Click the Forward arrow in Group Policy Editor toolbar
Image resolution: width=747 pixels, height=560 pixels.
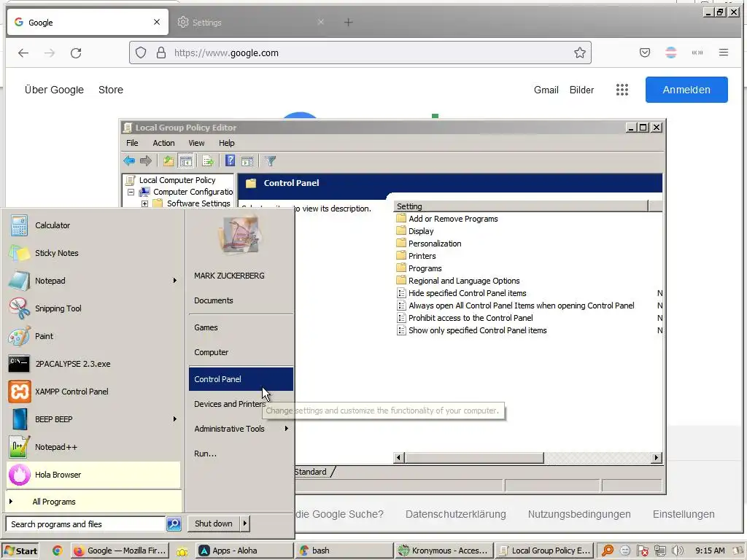coord(146,161)
